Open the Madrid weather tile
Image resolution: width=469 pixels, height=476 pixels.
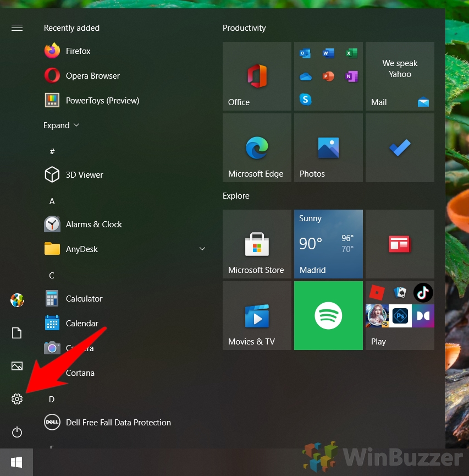pos(328,244)
